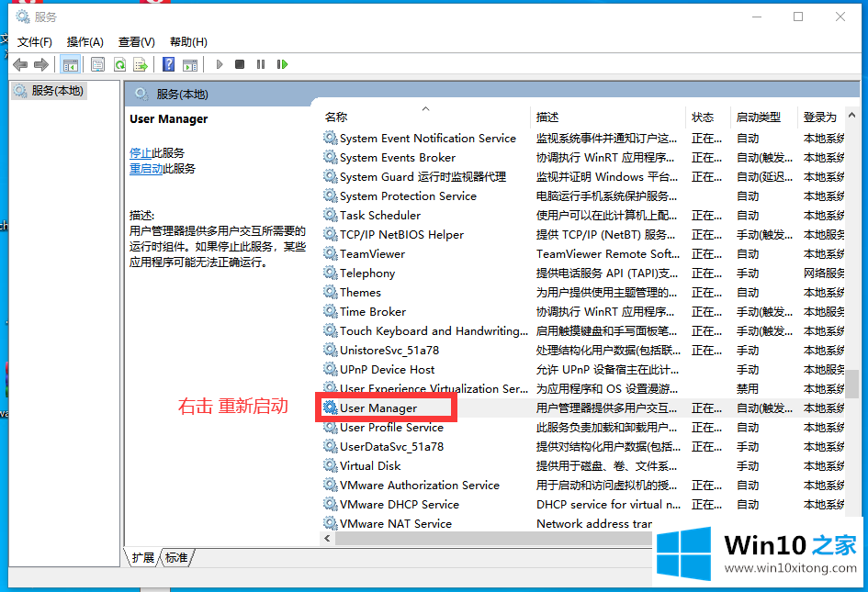Click the Forward arrow toolbar icon
The image size is (868, 592).
[x=41, y=65]
